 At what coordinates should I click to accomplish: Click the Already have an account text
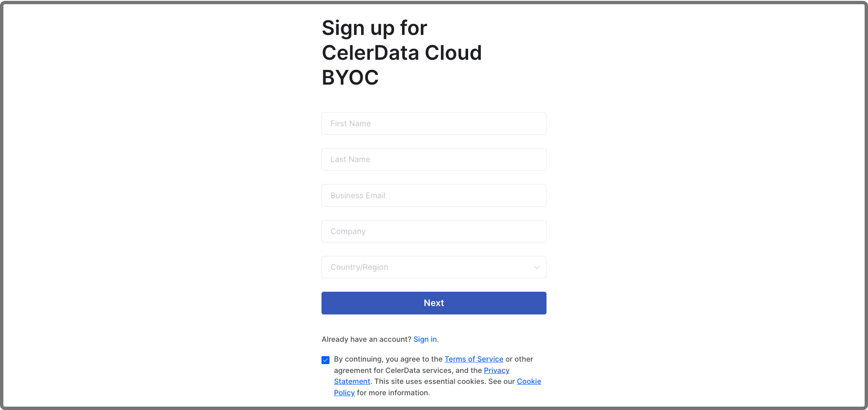(366, 339)
